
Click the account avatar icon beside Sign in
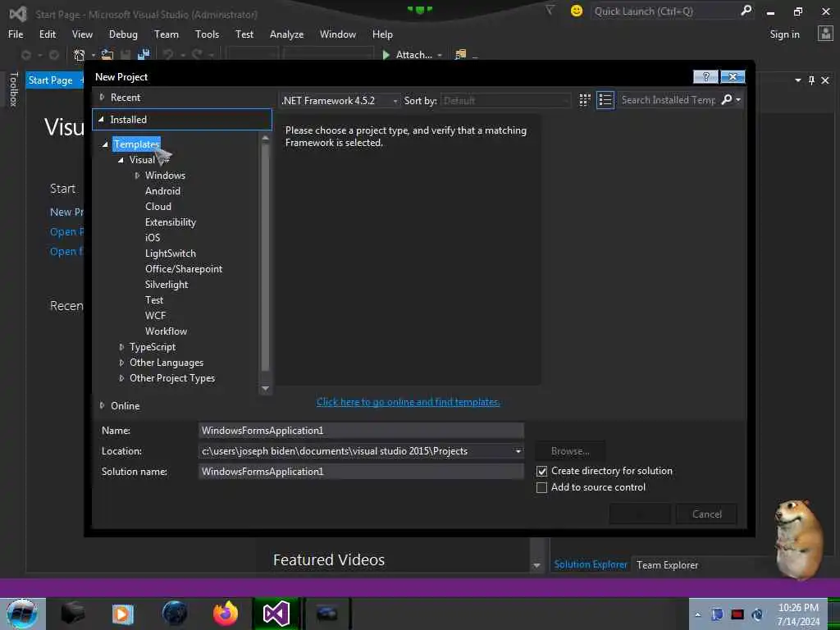pyautogui.click(x=825, y=34)
